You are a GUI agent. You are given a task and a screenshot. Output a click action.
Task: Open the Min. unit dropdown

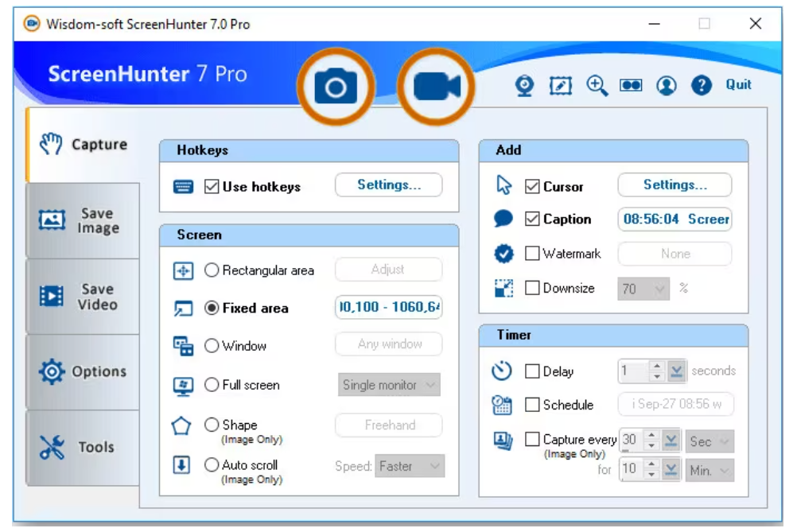[710, 471]
